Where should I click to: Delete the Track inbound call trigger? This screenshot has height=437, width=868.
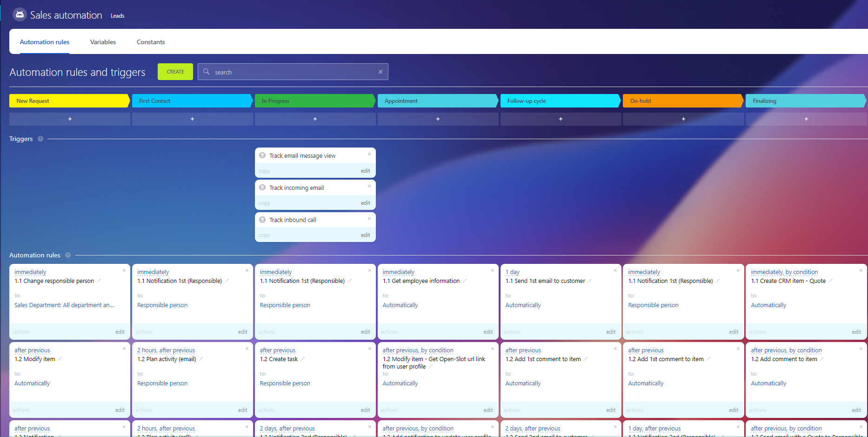[369, 218]
